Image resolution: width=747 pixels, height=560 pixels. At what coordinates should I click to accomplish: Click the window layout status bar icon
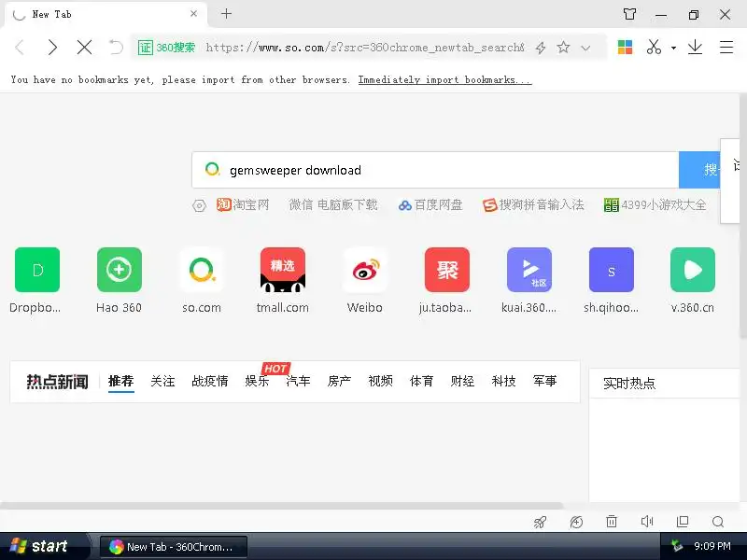click(683, 522)
